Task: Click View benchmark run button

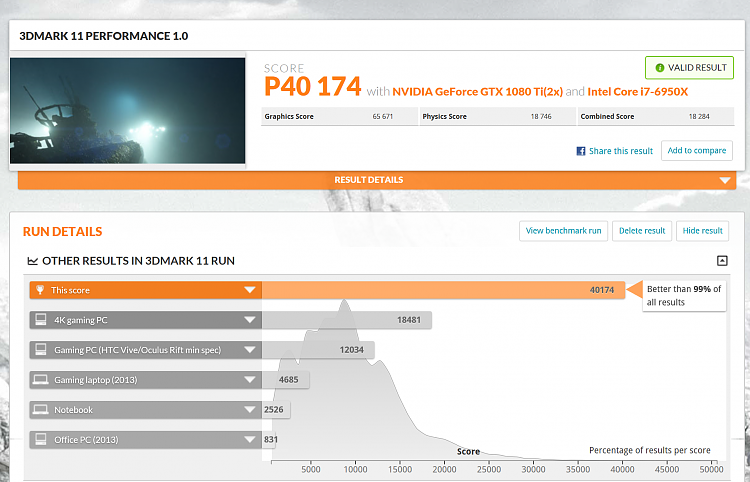Action: 563,231
